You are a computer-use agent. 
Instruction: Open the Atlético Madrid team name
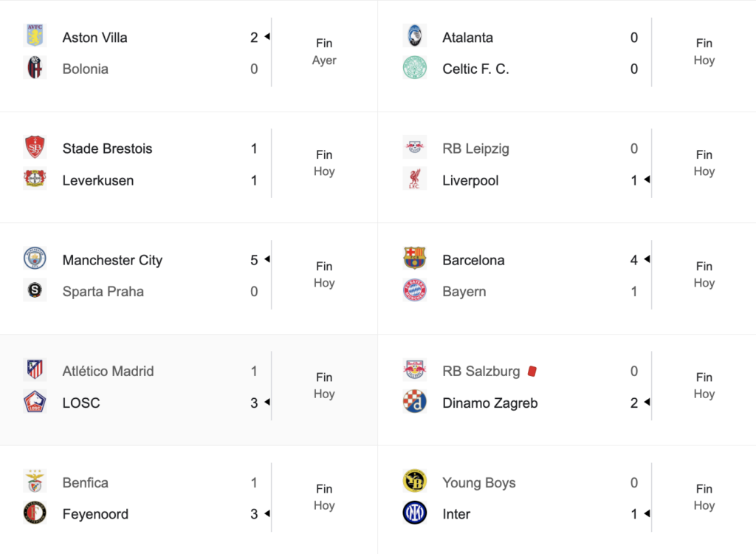tap(108, 371)
